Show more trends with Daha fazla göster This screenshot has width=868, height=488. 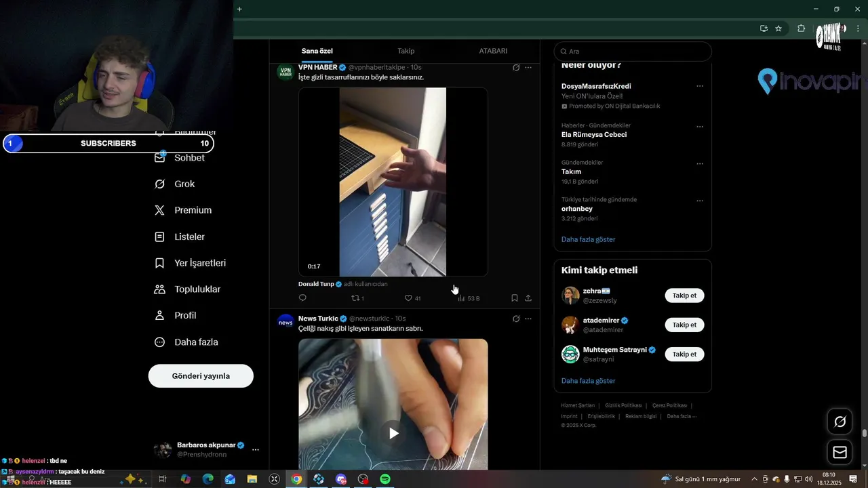(x=588, y=239)
